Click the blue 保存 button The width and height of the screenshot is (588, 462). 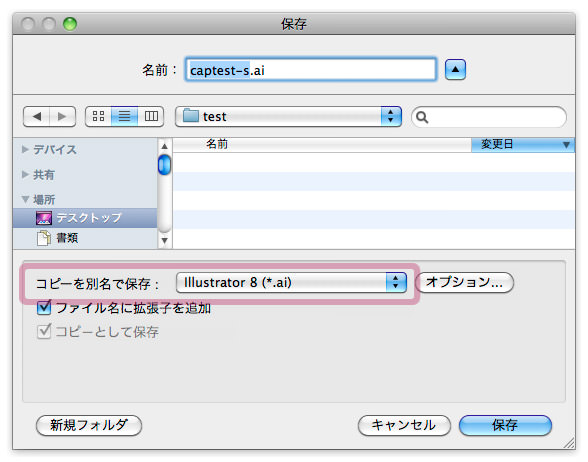pos(505,425)
